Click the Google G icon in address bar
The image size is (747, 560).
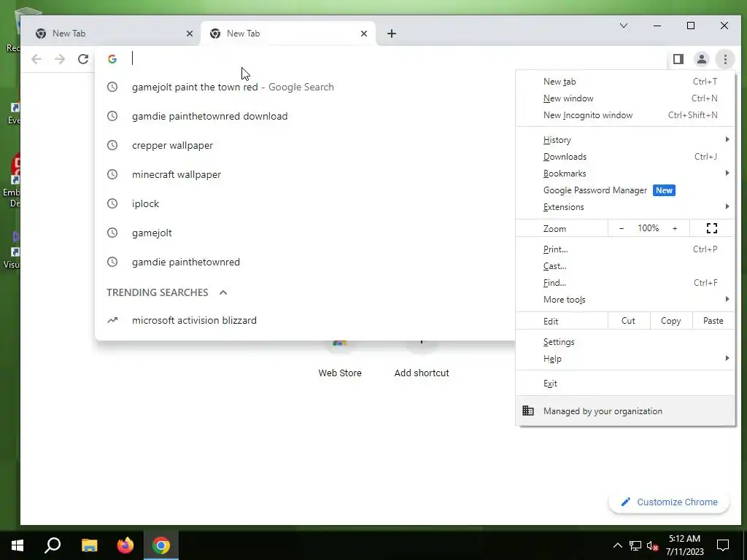coord(112,59)
